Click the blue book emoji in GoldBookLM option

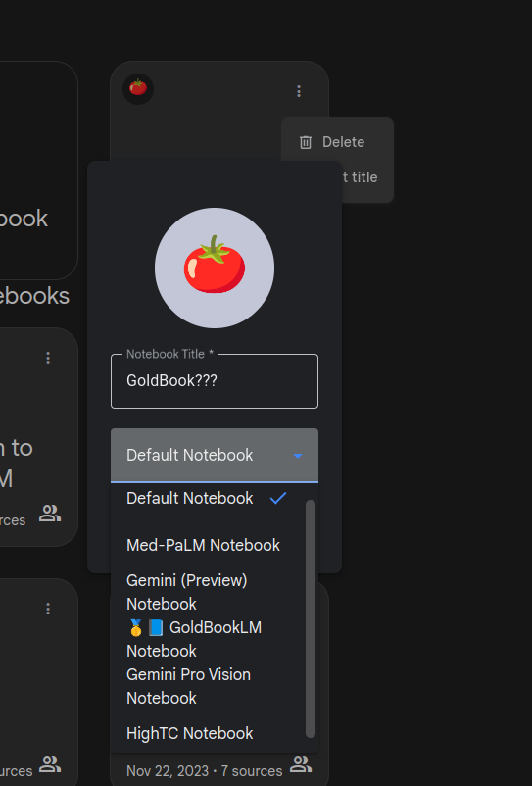pyautogui.click(x=156, y=627)
